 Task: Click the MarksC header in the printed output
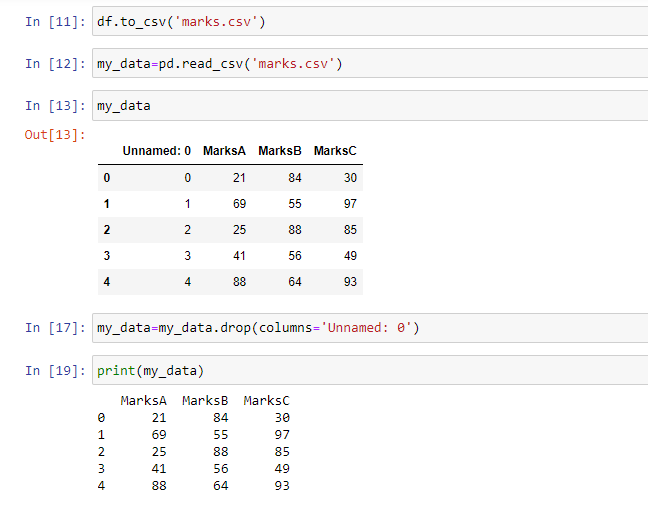click(267, 401)
